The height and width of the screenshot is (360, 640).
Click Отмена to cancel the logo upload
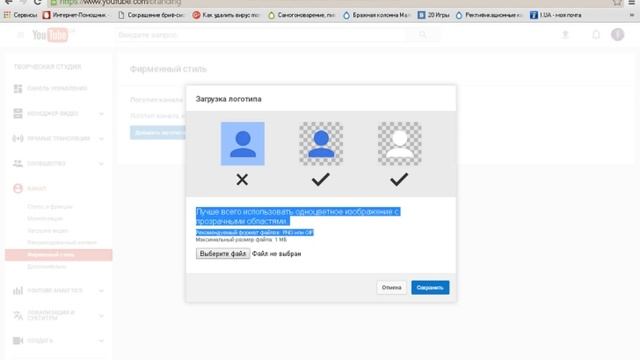pos(391,287)
